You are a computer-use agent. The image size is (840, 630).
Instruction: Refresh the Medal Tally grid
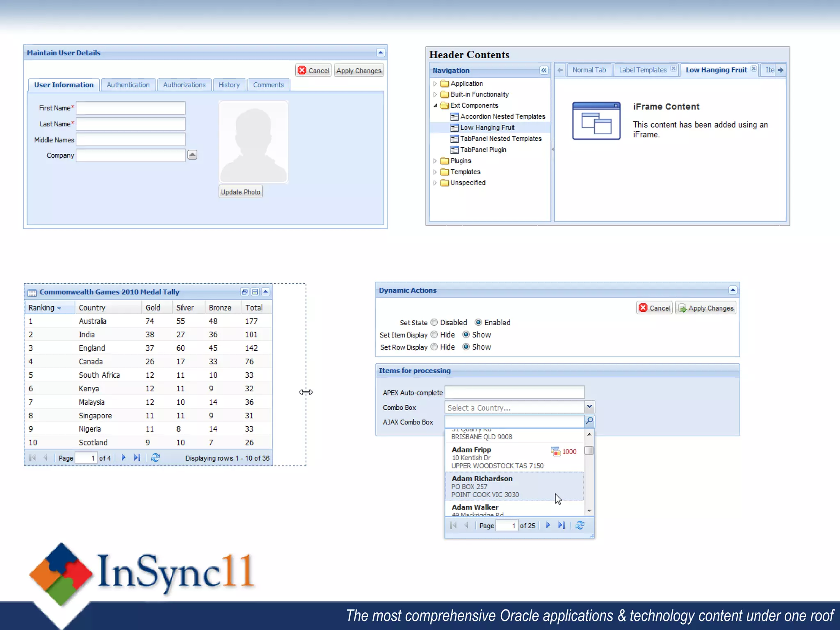point(155,458)
